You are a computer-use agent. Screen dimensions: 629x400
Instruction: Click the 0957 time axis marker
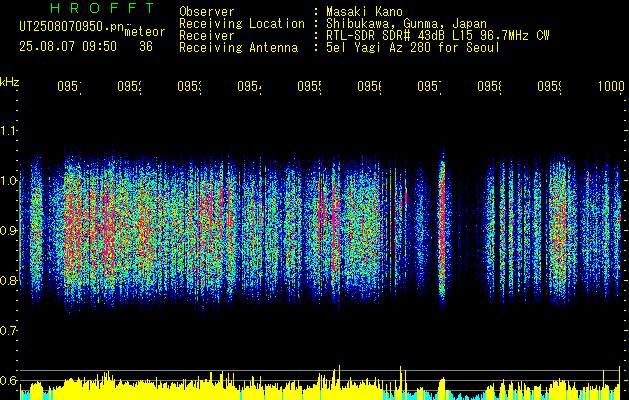429,86
